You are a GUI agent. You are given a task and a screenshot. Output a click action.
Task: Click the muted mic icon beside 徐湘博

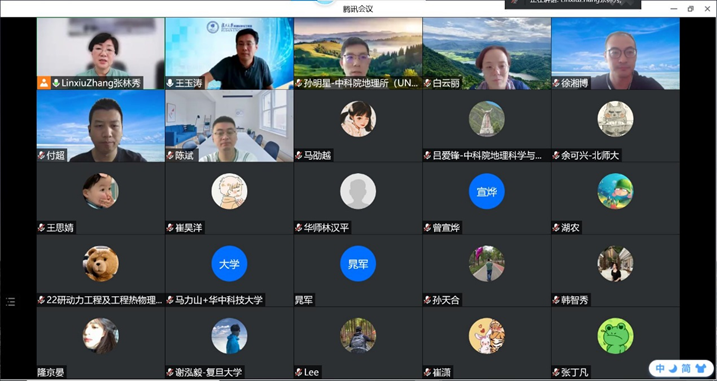(x=556, y=83)
